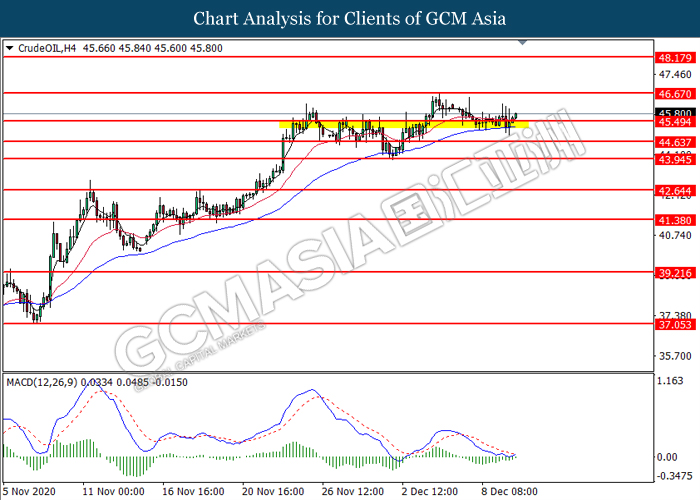
Task: Click the MACD(12,26,9) indicator label
Action: pos(42,382)
